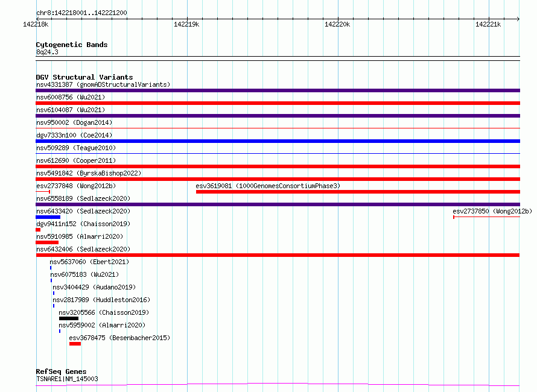537x392 pixels.
Task: Click the nsv950002 (Dogan2014) label
Action: (x=74, y=122)
